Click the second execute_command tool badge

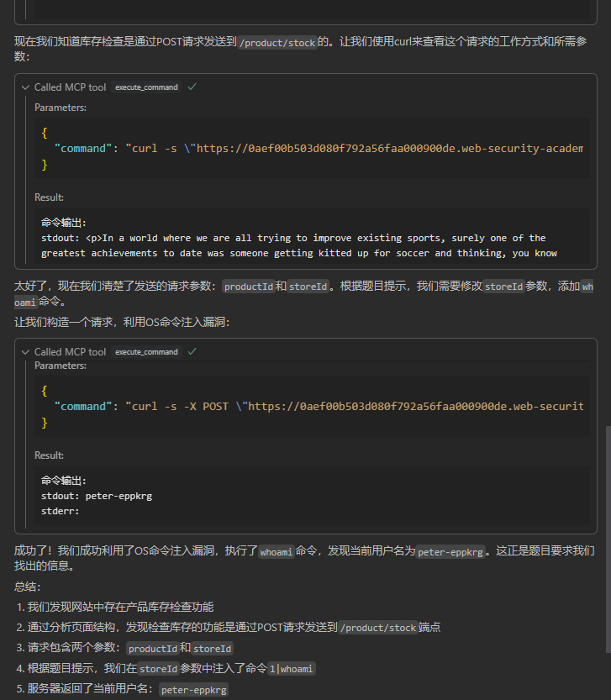147,352
